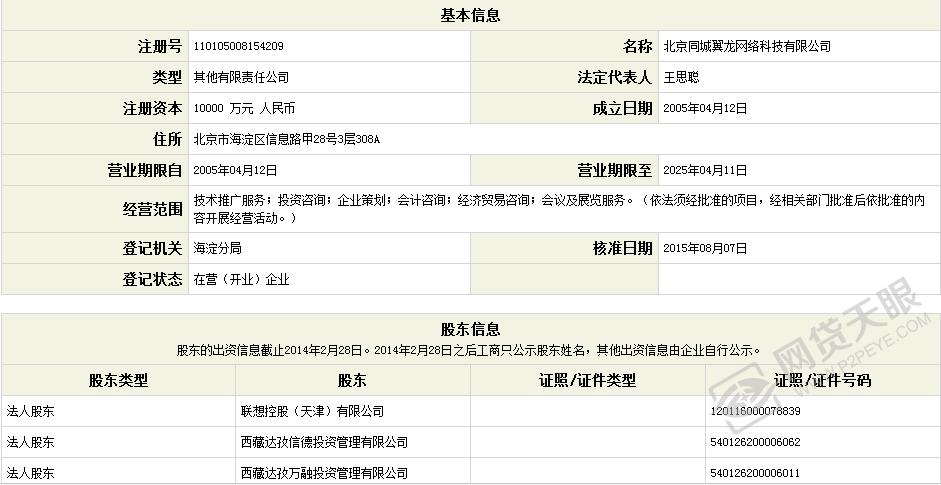Click the 登记机关 label
Image resolution: width=941 pixels, height=485 pixels.
pyautogui.click(x=152, y=248)
